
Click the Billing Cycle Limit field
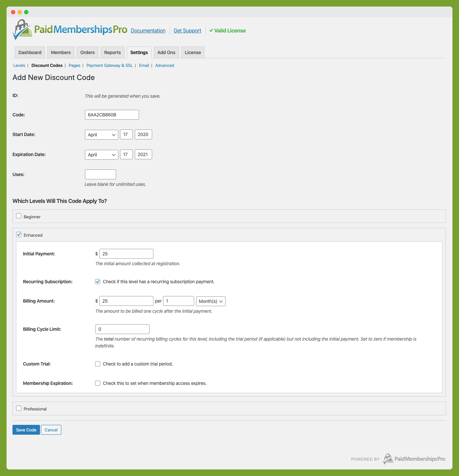(x=122, y=329)
